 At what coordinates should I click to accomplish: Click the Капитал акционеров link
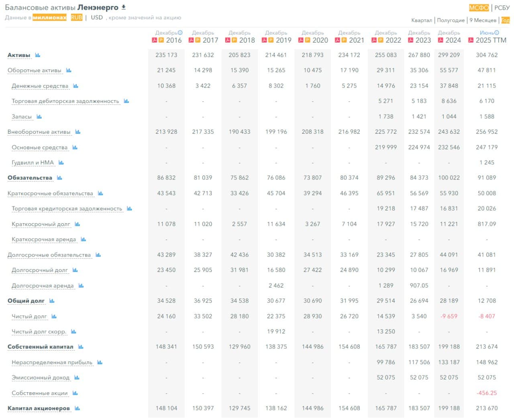[x=38, y=408]
